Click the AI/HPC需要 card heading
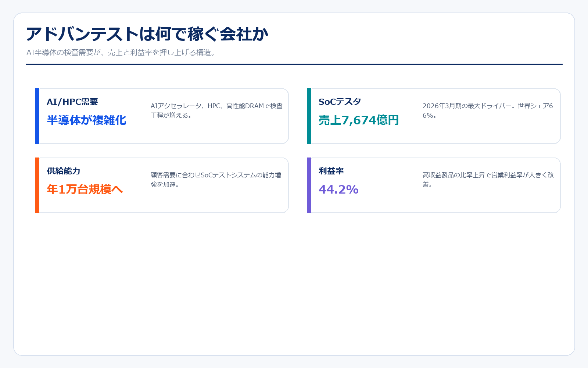Image resolution: width=588 pixels, height=368 pixels. point(72,102)
